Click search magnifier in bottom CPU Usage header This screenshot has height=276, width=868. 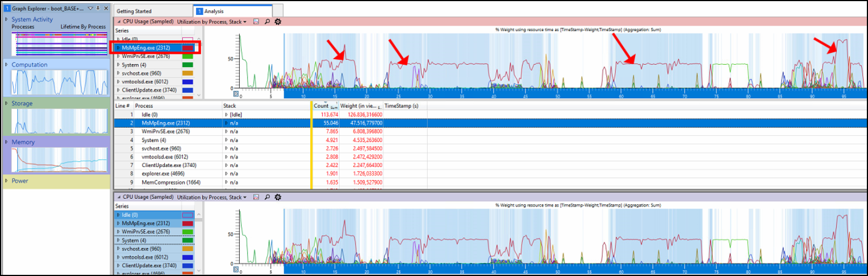click(266, 197)
